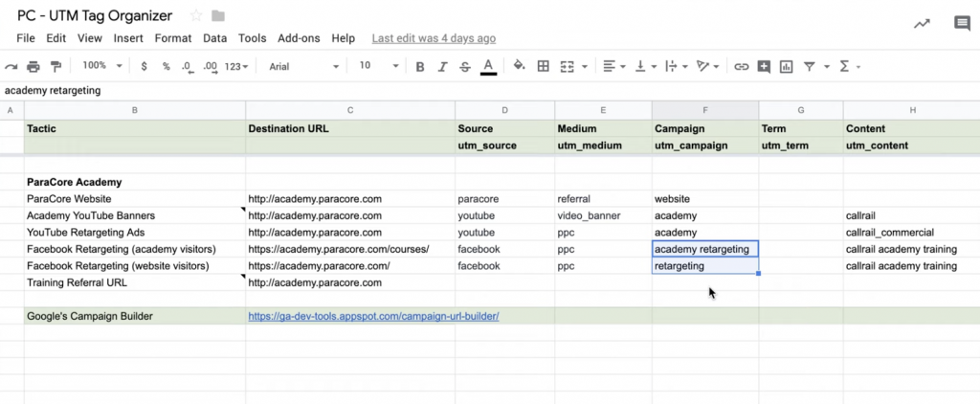
Task: Insert a comment using toolbar icon
Action: (x=763, y=66)
